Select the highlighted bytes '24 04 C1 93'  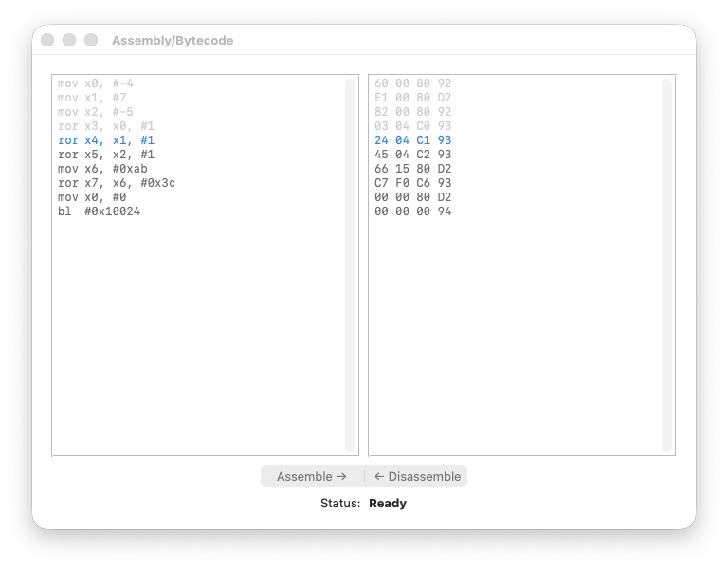(412, 140)
